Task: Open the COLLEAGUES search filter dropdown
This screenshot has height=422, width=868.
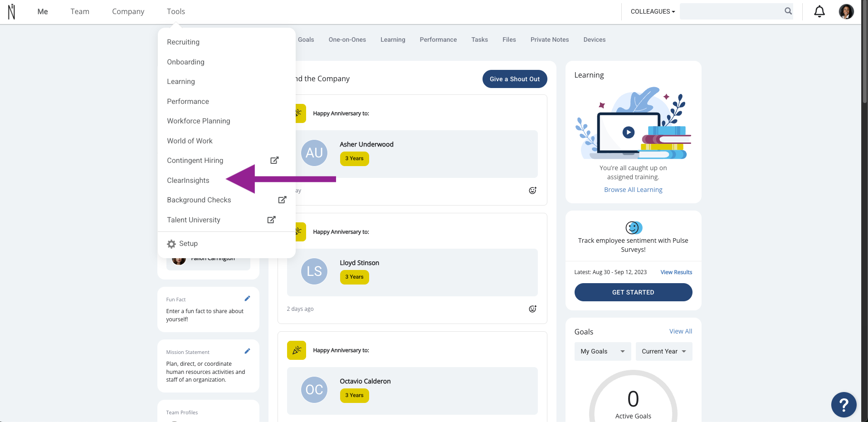Action: point(653,11)
